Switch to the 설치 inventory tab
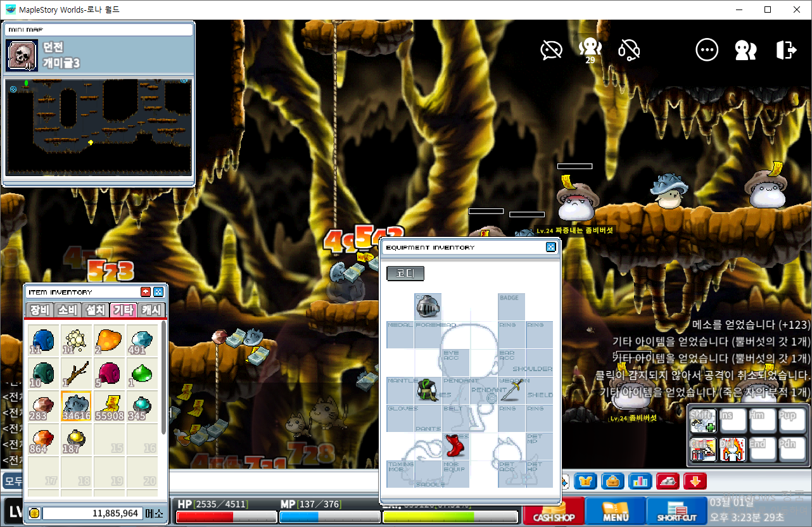Screen dimensions: 812x527 click(95, 310)
